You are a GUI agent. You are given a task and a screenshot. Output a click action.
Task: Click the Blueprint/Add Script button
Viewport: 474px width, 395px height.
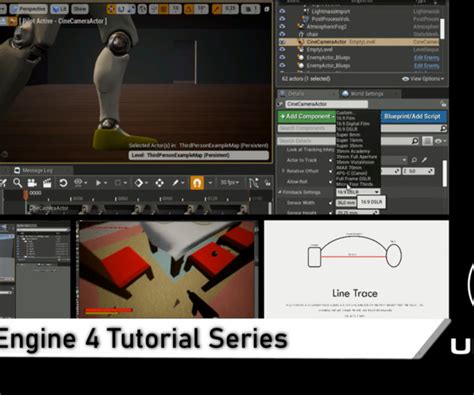click(x=413, y=116)
